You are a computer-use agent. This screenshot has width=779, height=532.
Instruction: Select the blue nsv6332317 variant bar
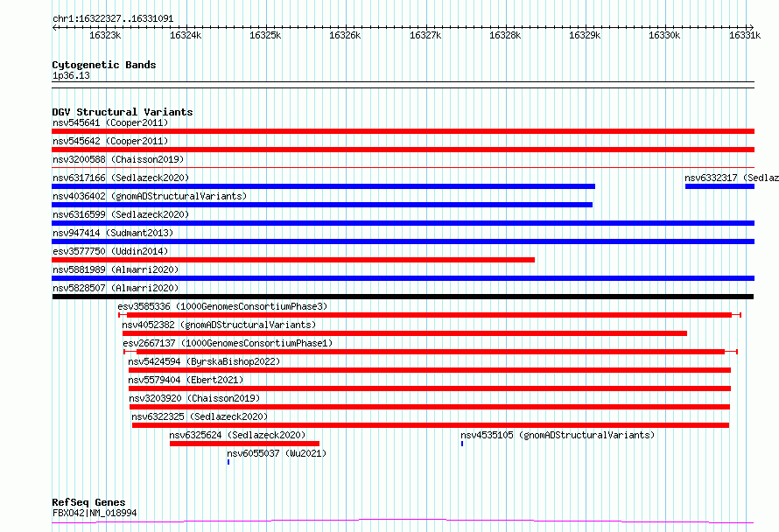tap(719, 186)
